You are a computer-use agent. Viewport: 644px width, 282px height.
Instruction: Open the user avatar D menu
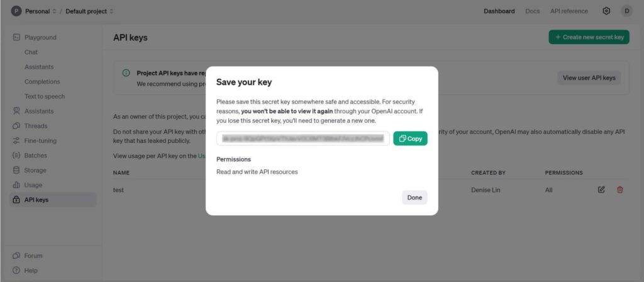[626, 11]
